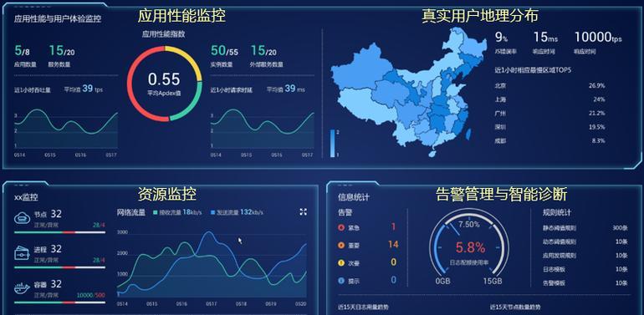Click the 近15天节点数量趋势 heading
644x315 pixels.
[x=515, y=307]
